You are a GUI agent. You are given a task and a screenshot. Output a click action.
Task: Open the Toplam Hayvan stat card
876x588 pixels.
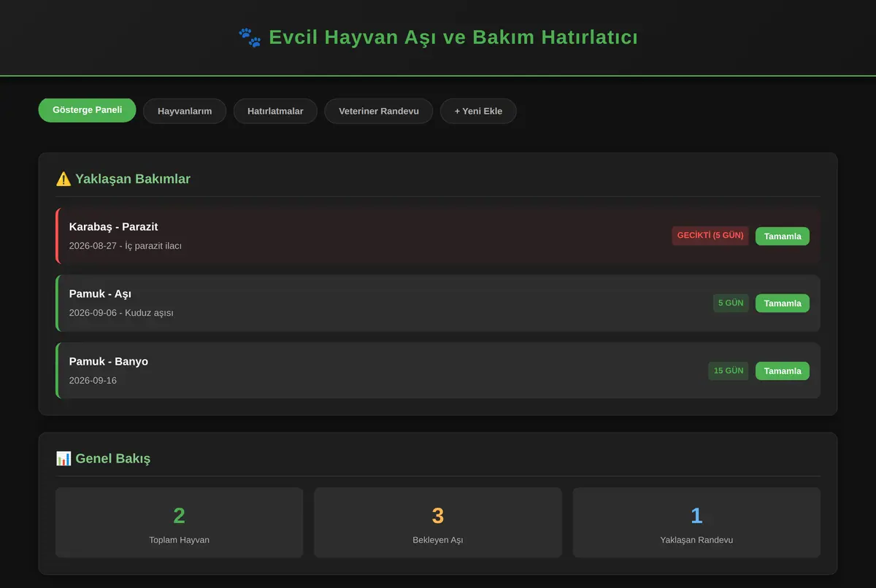click(x=180, y=522)
